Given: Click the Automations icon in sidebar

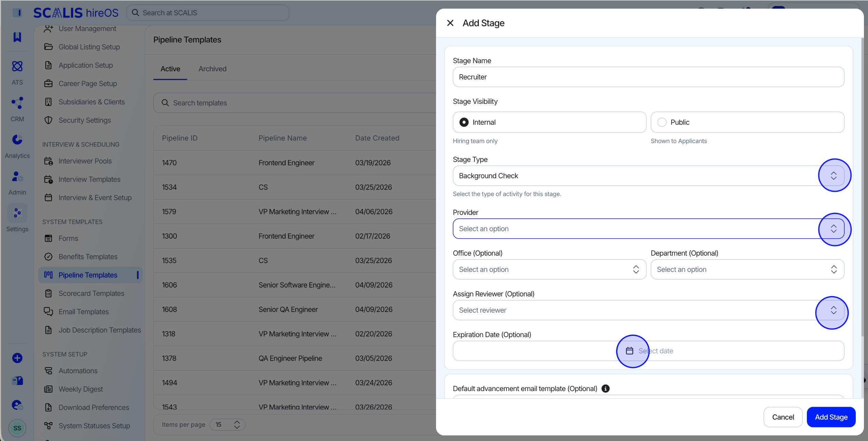Looking at the screenshot, I should point(49,371).
